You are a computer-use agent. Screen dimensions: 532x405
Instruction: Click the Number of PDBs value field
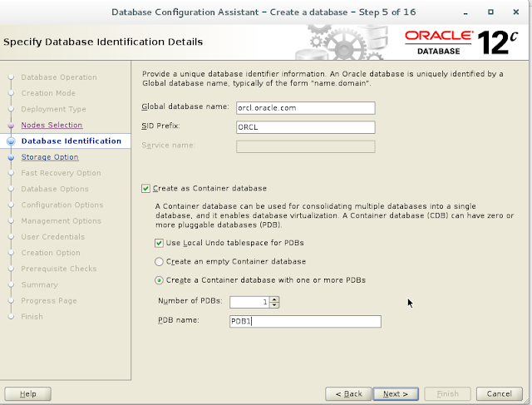[249, 302]
